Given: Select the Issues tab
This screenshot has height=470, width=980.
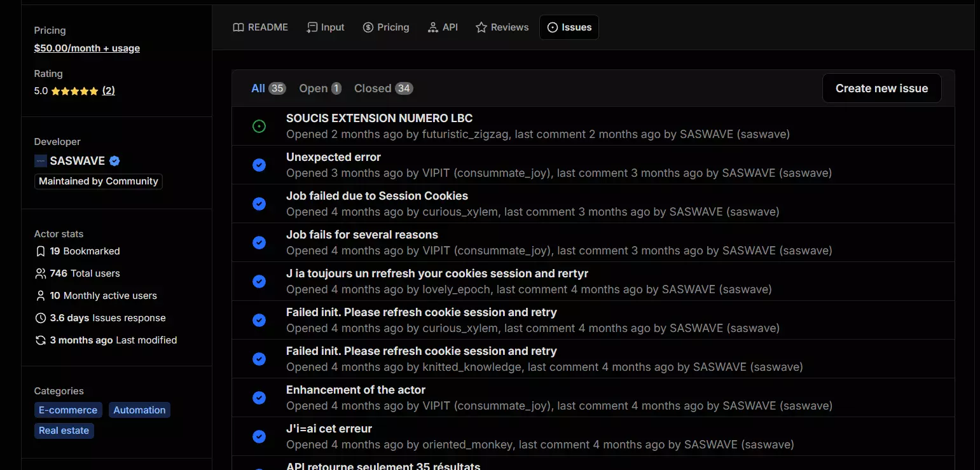Looking at the screenshot, I should pos(569,27).
